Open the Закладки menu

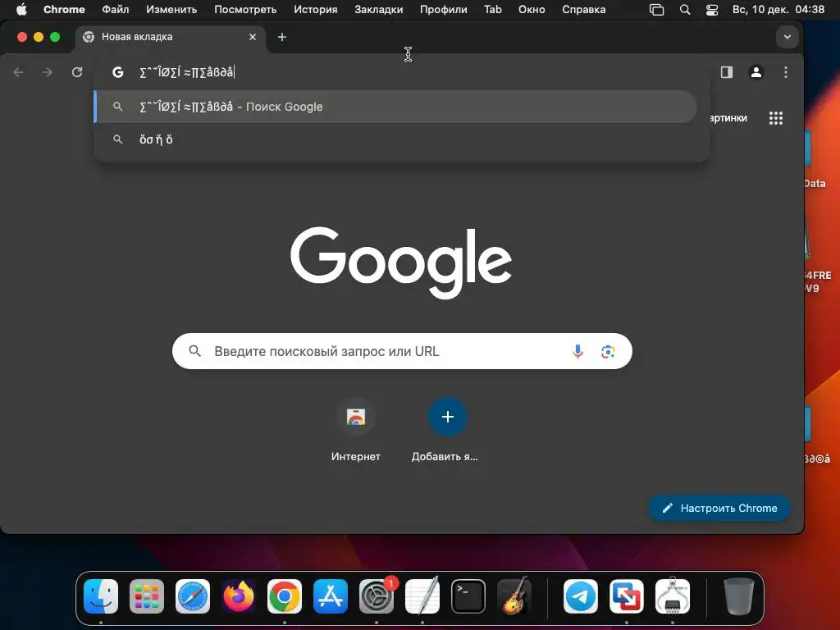click(x=379, y=9)
